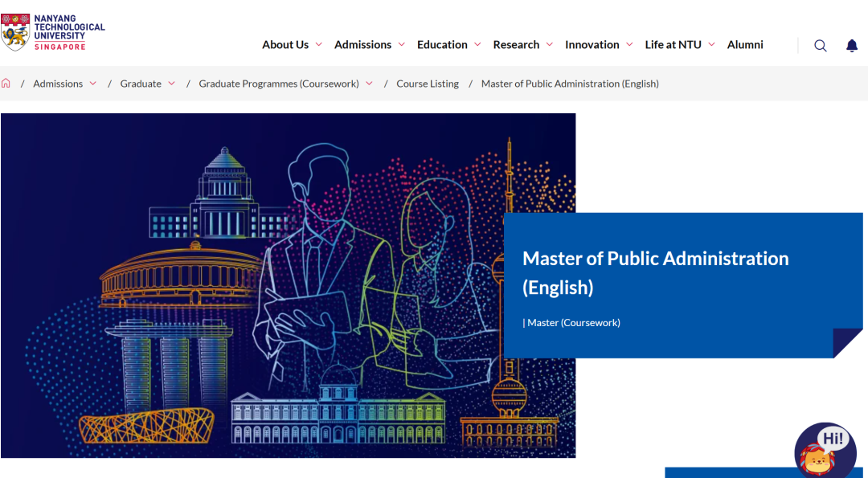Open the About Us menu item

(x=285, y=45)
